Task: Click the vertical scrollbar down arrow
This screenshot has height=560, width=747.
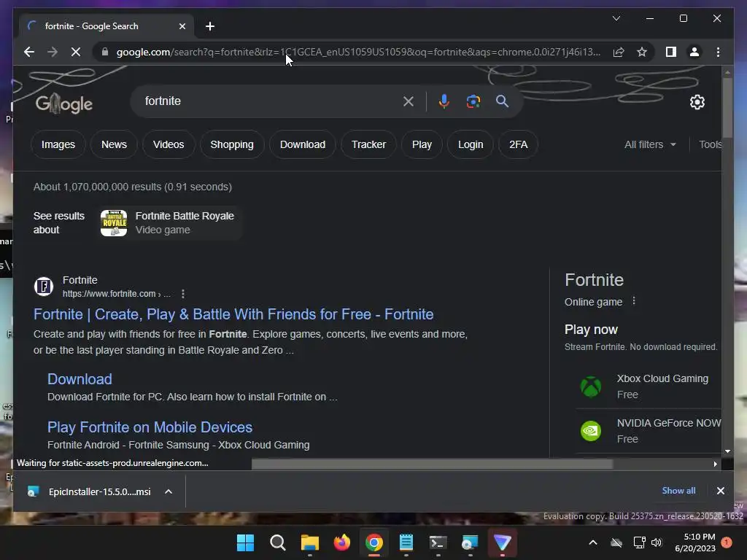Action: [727, 451]
